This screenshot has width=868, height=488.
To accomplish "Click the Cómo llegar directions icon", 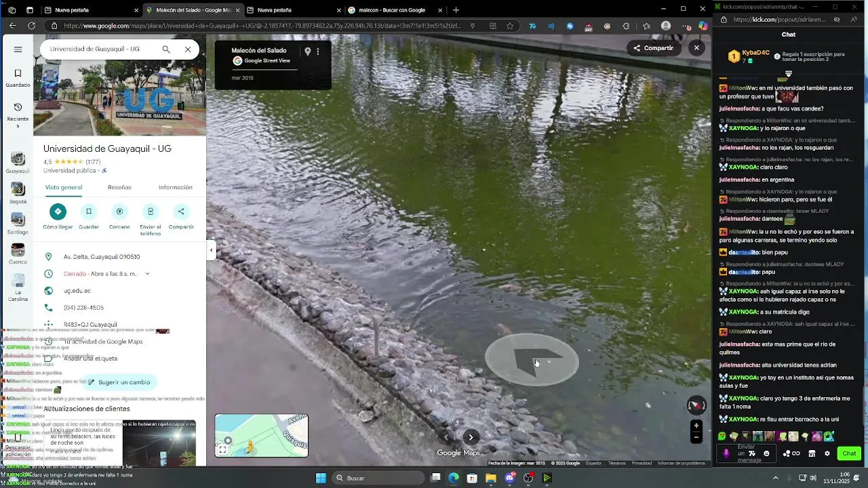I will click(58, 211).
